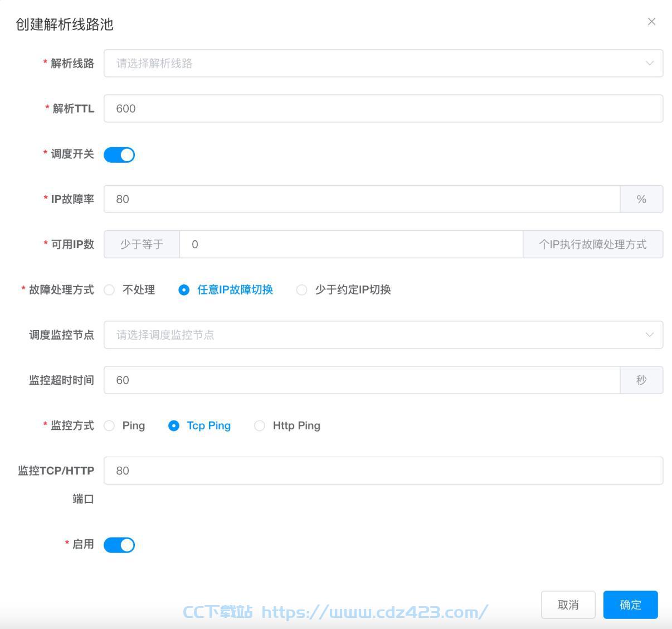This screenshot has height=629, width=672.
Task: Expand the 调度监控节点 chevron arrow
Action: [649, 335]
